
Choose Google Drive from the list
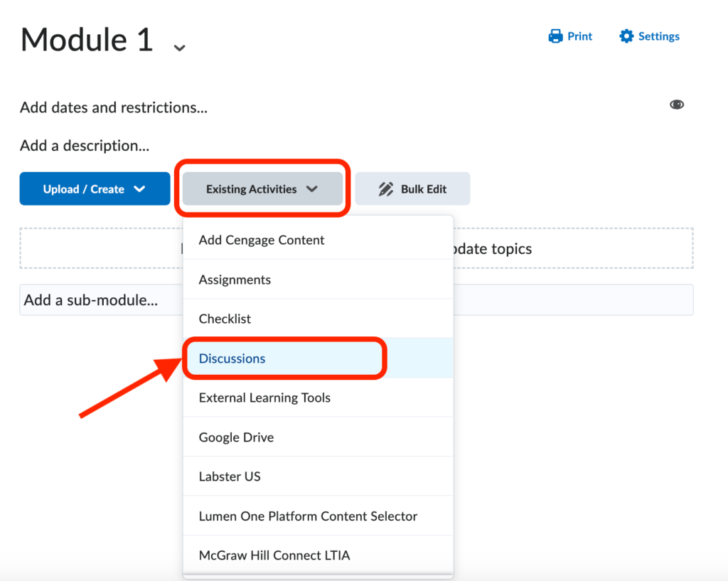pyautogui.click(x=236, y=437)
